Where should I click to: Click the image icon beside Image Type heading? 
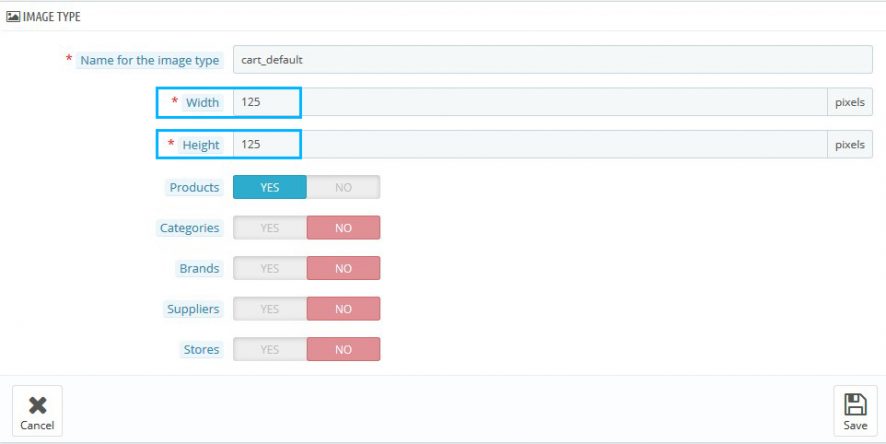coord(13,17)
